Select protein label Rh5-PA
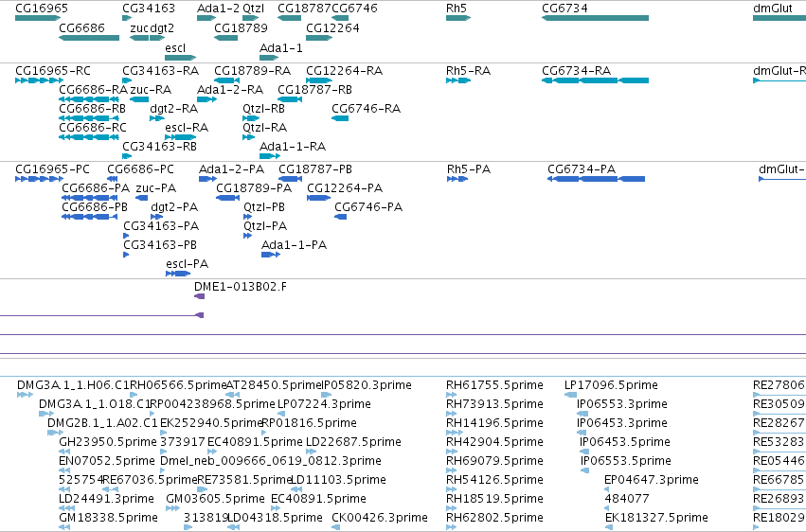Image resolution: width=806 pixels, height=532 pixels. [469, 168]
